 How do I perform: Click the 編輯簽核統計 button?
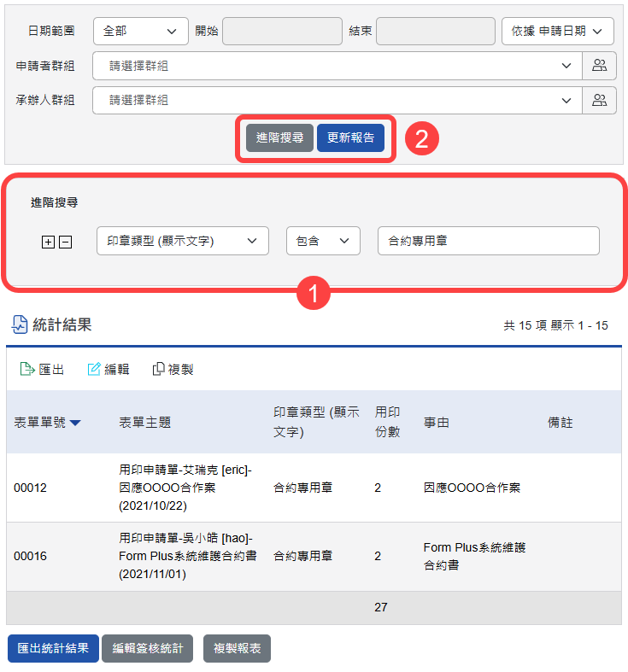click(148, 648)
